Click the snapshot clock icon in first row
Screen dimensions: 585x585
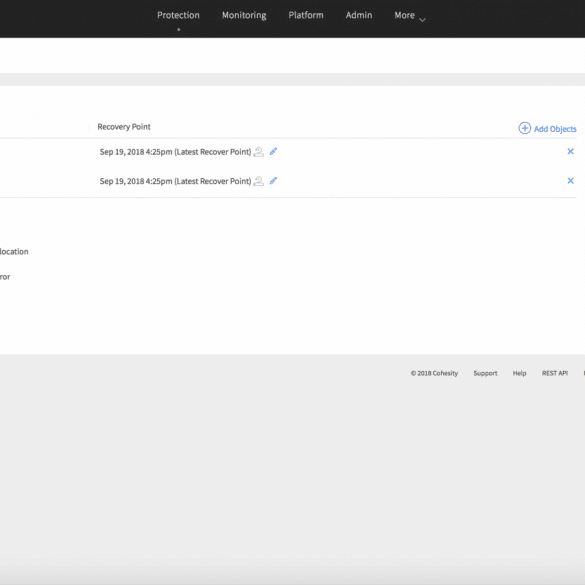pos(259,152)
